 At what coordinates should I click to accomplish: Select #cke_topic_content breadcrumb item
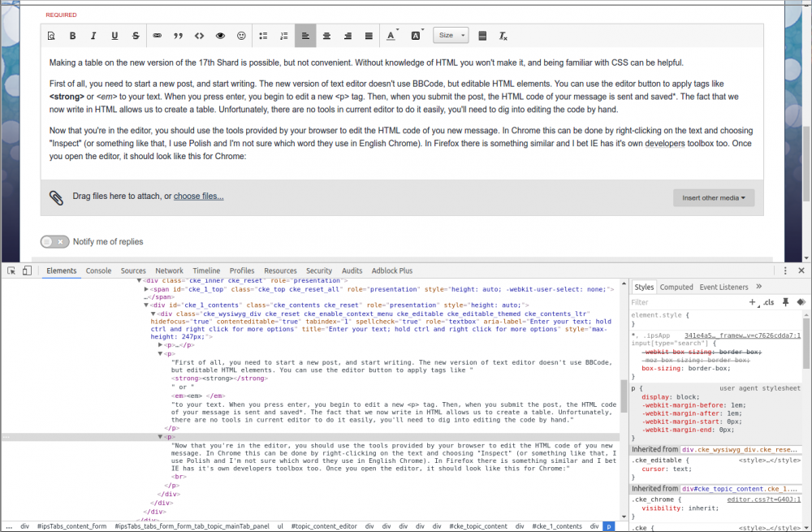[478, 526]
